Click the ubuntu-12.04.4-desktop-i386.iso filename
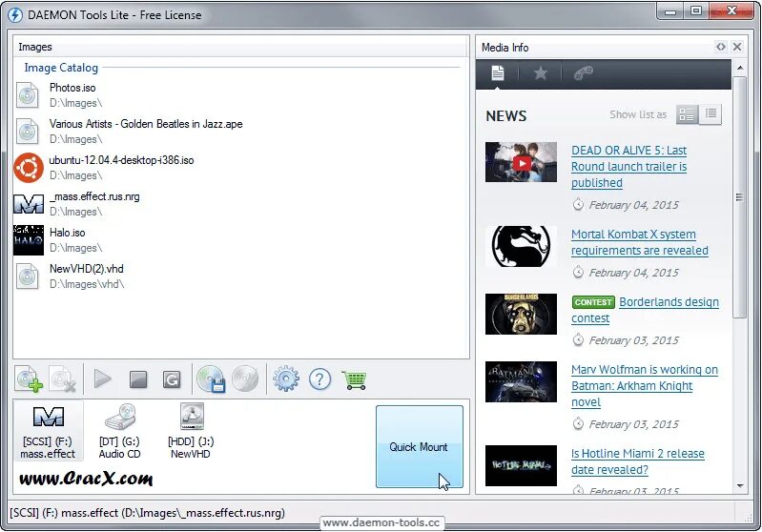 tap(121, 160)
